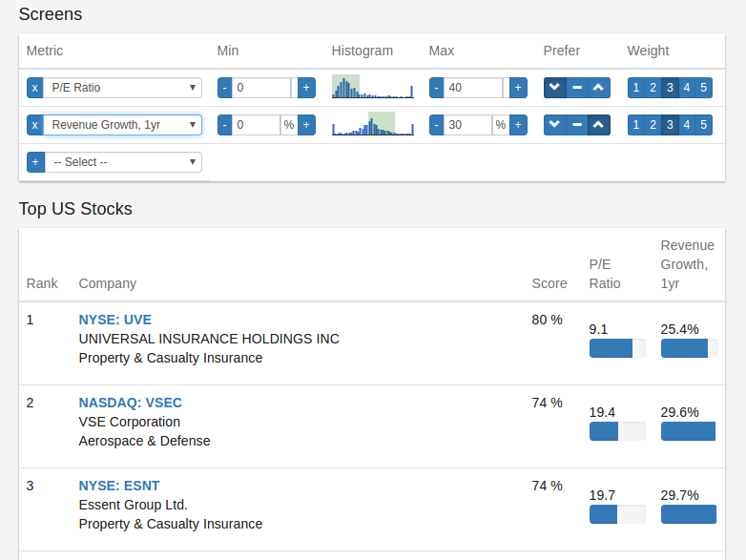Prefer lower P/E Ratio down chevron

555,88
